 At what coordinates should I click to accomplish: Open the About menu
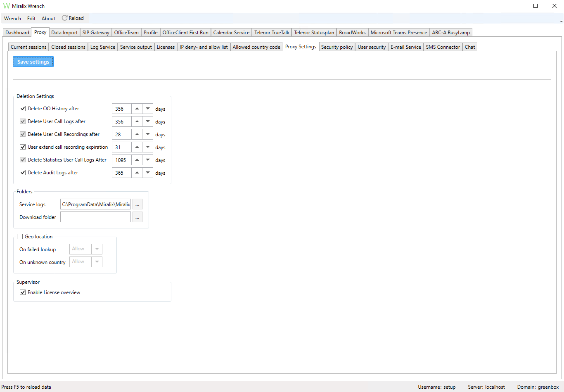48,19
